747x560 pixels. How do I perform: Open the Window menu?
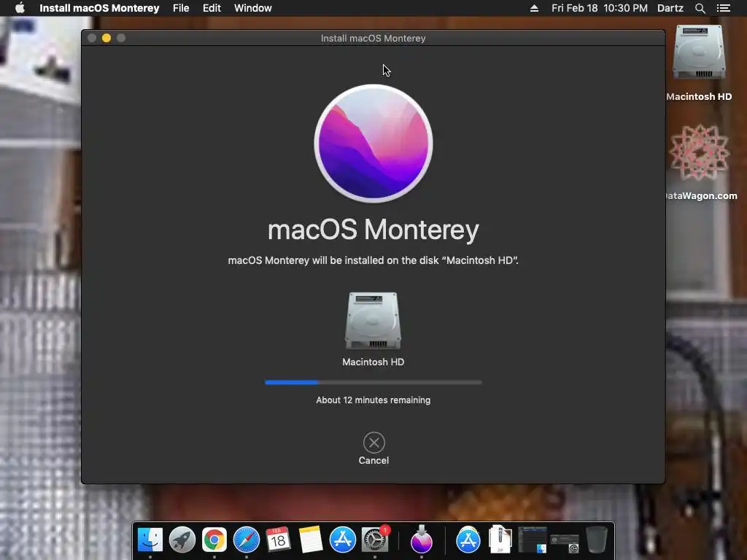point(253,8)
